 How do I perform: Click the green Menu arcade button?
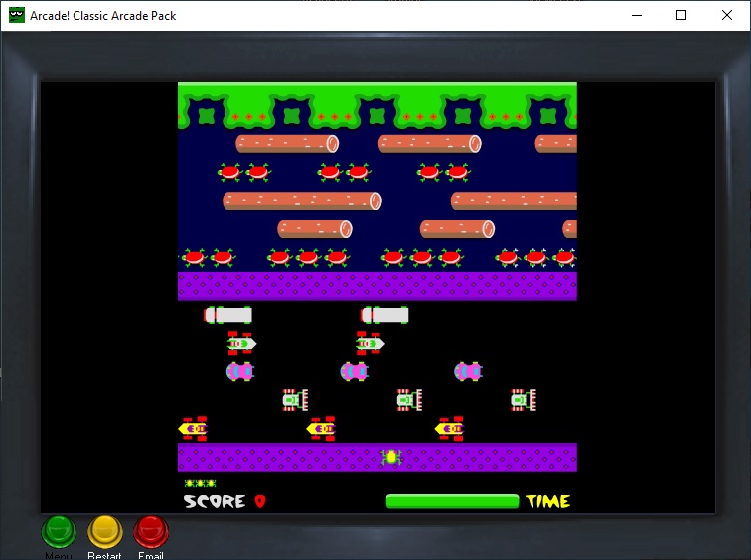pos(59,531)
